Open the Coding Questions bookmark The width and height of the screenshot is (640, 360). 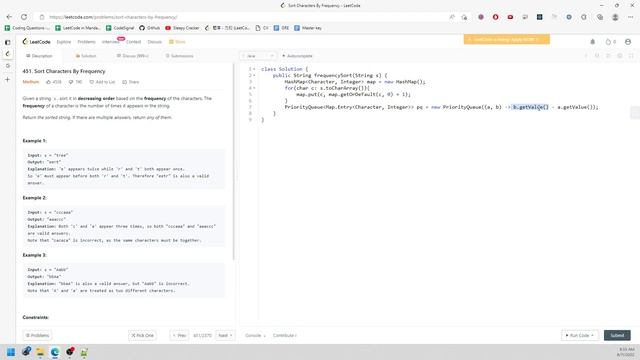[x=27, y=28]
